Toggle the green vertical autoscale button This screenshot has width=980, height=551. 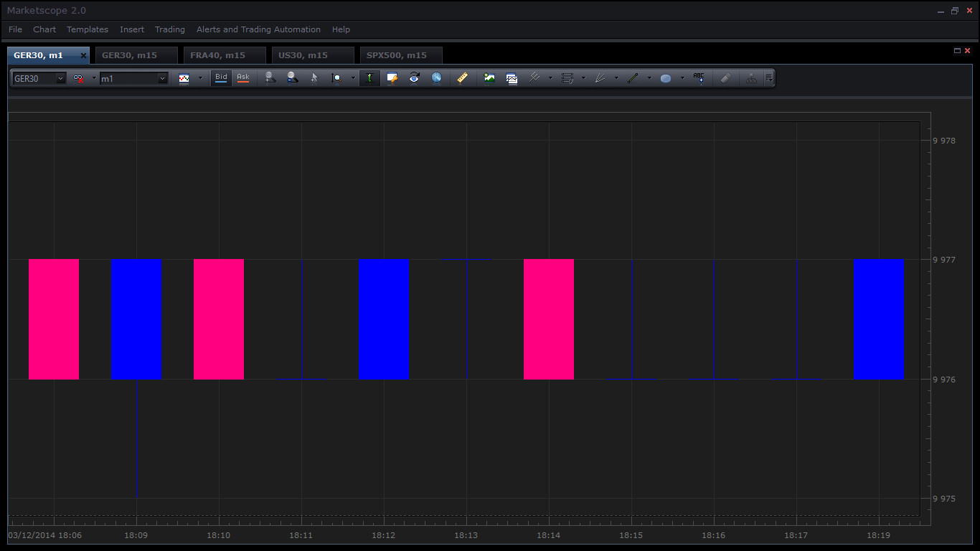[x=369, y=78]
